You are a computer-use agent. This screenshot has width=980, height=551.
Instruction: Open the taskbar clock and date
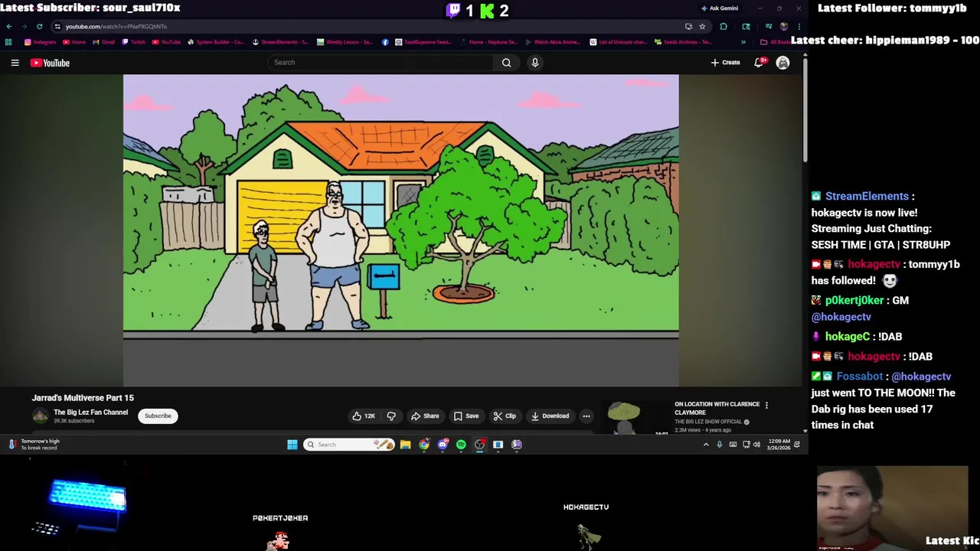(x=779, y=445)
